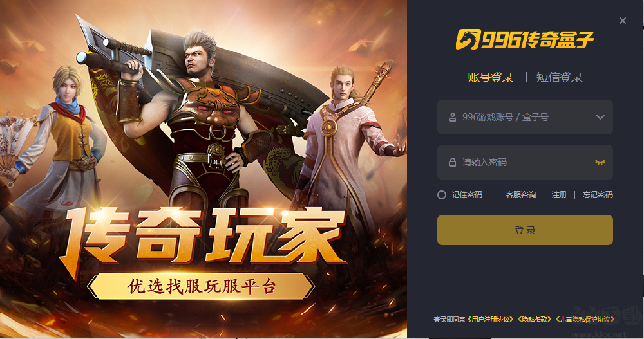This screenshot has height=339, width=644.
Task: Close the login window with the X
Action: pyautogui.click(x=623, y=21)
